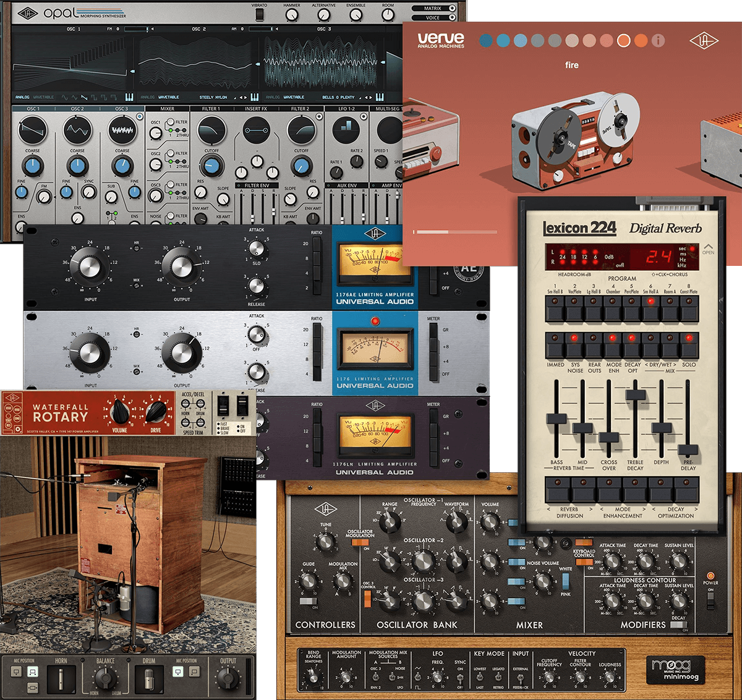Image resolution: width=742 pixels, height=700 pixels.
Task: Switch to the FILTER 2 tab in Opal
Action: pos(300,109)
